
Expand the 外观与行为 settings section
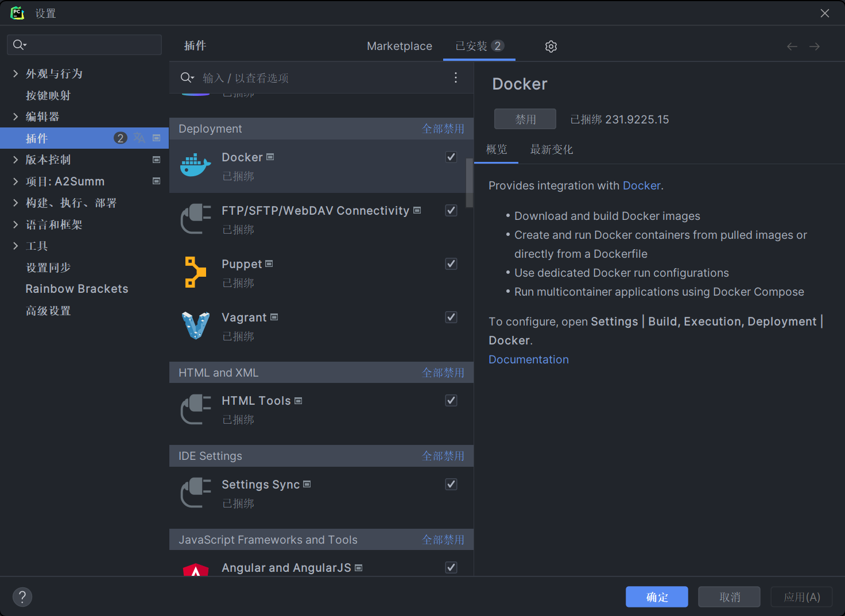point(15,73)
